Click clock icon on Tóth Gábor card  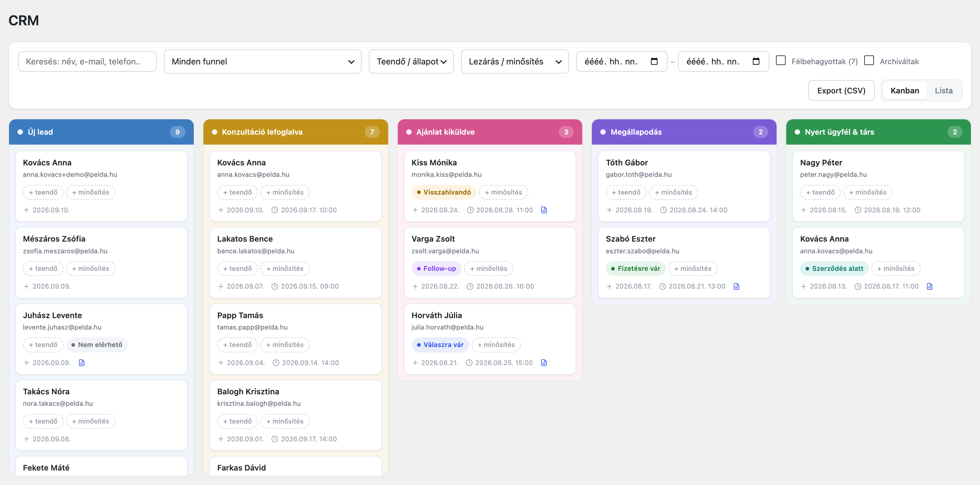664,210
